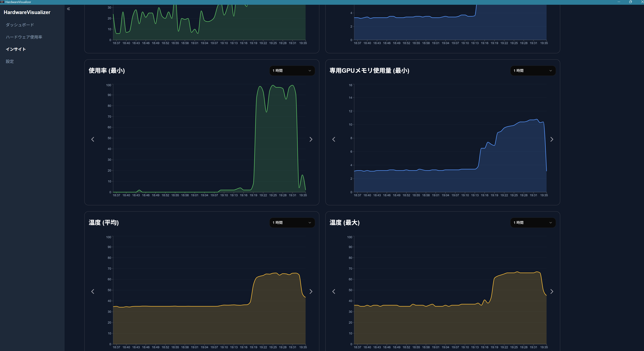Click next arrow on 使用率 (最小) chart
The image size is (644, 351).
311,139
